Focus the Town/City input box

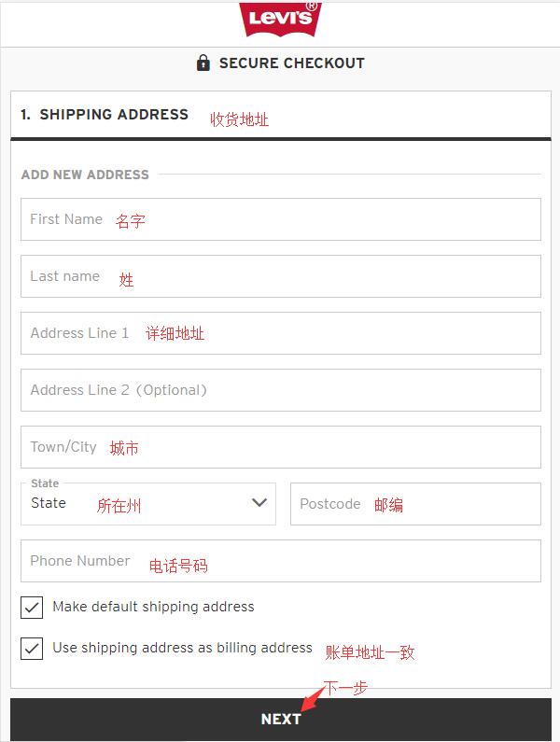tap(281, 447)
